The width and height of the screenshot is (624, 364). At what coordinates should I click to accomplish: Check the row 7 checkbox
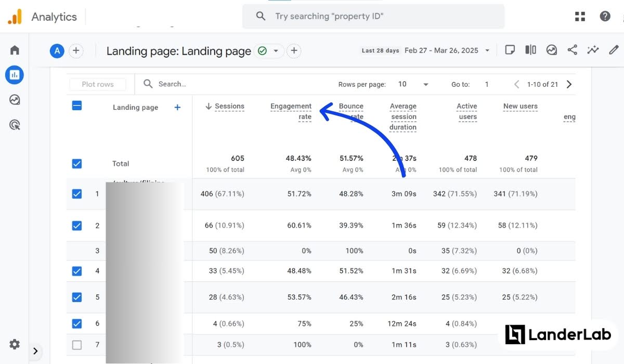coord(76,345)
